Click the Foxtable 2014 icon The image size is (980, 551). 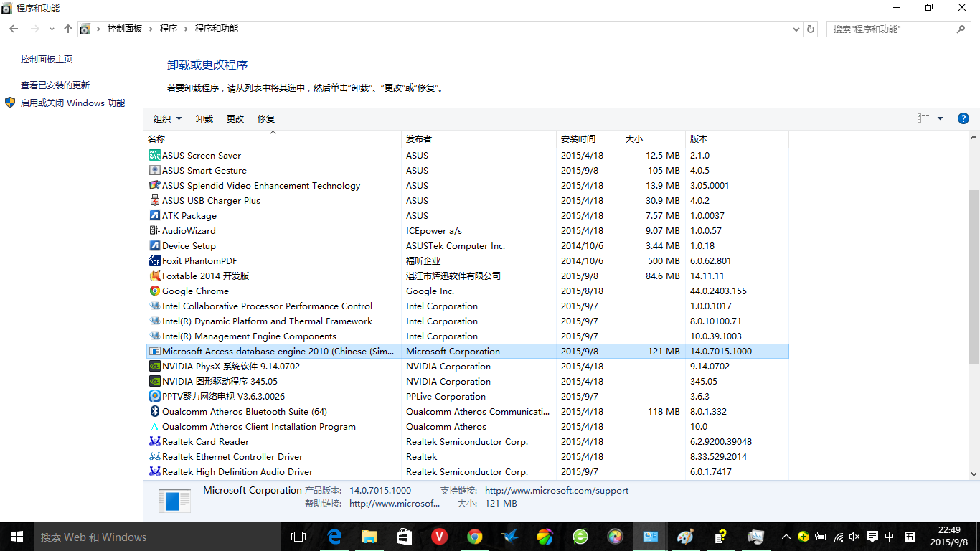coord(154,275)
